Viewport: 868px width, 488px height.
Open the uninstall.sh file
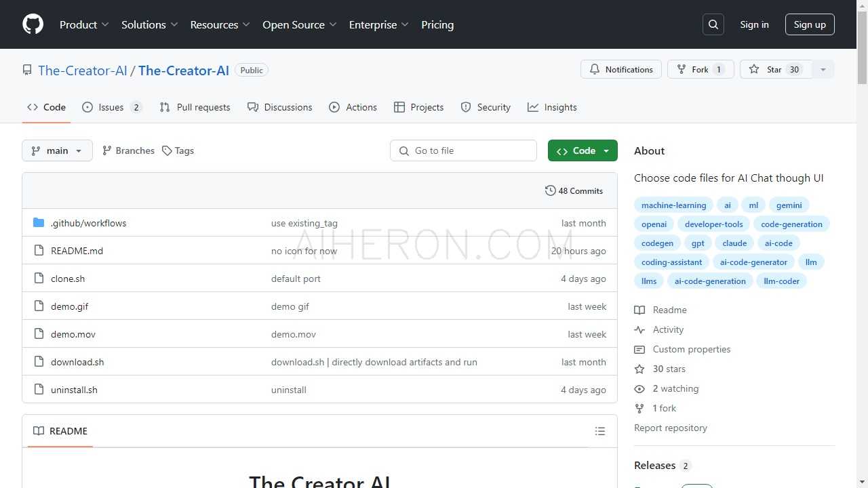74,390
